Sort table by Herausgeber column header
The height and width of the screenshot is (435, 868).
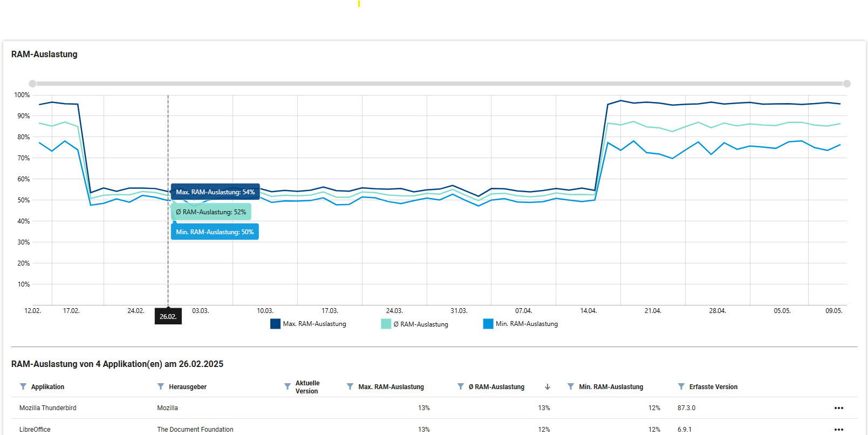(x=188, y=387)
